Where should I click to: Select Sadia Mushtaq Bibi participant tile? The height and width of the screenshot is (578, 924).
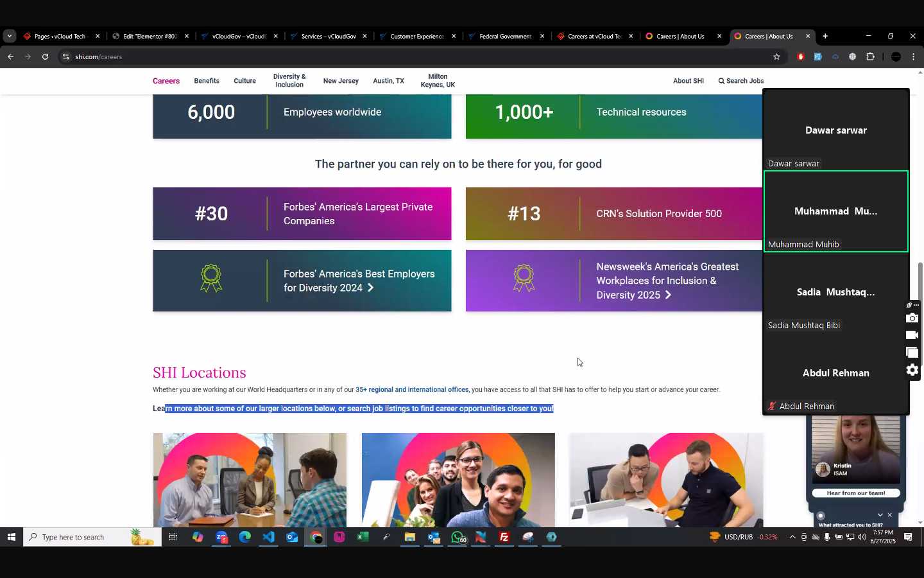835,292
